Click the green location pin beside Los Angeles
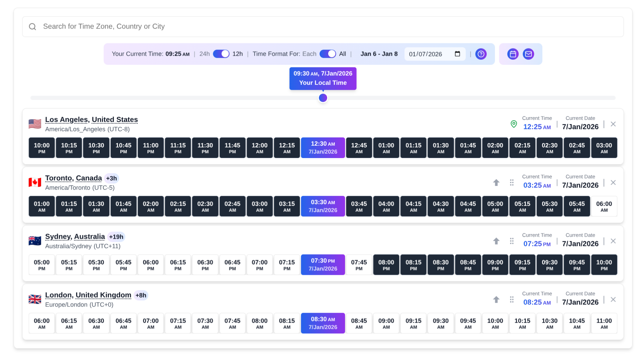Screen dimensions: 644x358 (514, 124)
